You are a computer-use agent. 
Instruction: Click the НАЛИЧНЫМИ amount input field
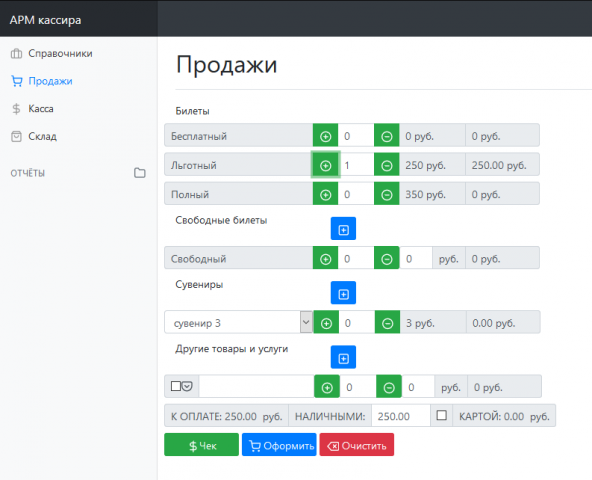(401, 416)
